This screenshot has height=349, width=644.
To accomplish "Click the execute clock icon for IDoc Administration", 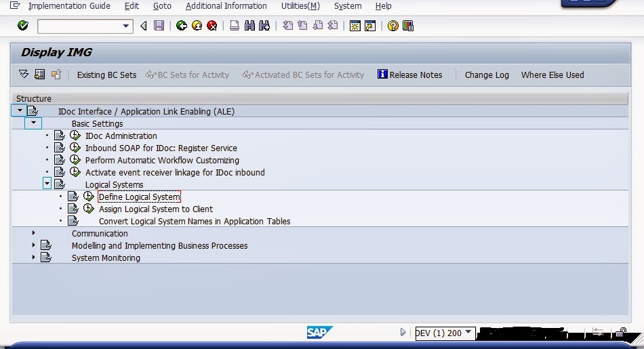I will point(75,135).
